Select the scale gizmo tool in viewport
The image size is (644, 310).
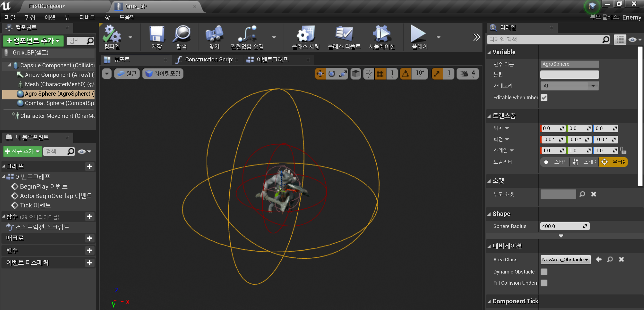pyautogui.click(x=343, y=74)
